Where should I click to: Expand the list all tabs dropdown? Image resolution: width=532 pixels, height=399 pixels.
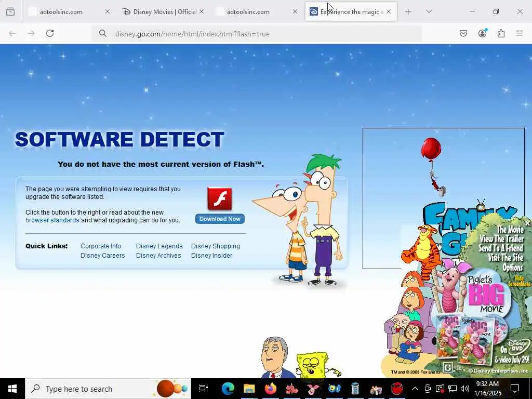[x=429, y=12]
